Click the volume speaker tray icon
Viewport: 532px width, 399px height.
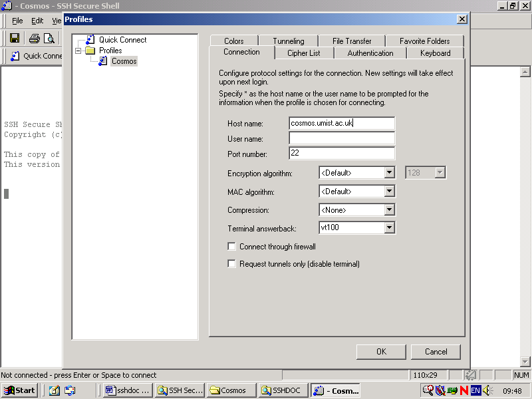[x=487, y=390]
